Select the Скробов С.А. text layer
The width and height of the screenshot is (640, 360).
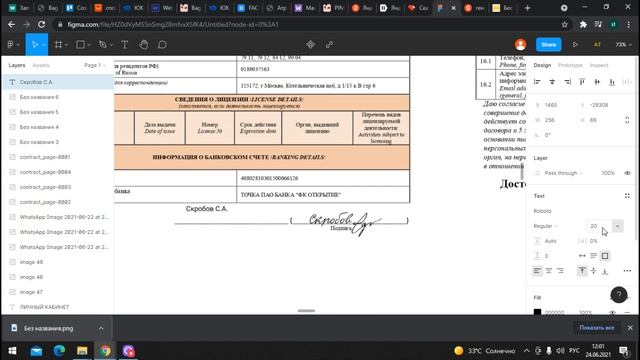tap(58, 82)
